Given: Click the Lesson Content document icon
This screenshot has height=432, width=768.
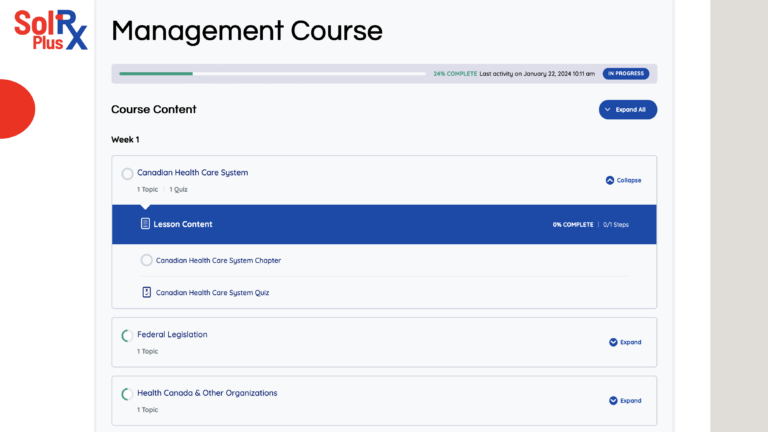Looking at the screenshot, I should point(145,224).
